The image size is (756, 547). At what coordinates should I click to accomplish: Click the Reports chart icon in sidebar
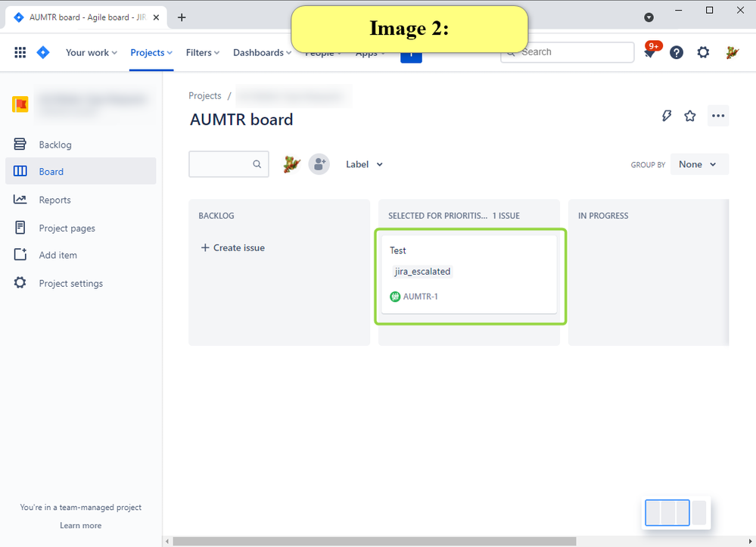click(x=20, y=199)
